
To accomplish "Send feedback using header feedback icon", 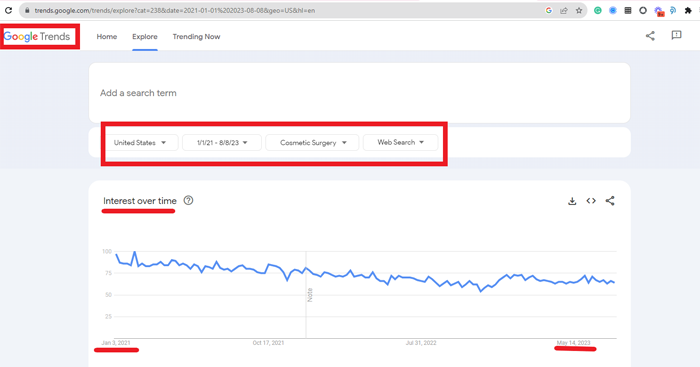I will (676, 35).
